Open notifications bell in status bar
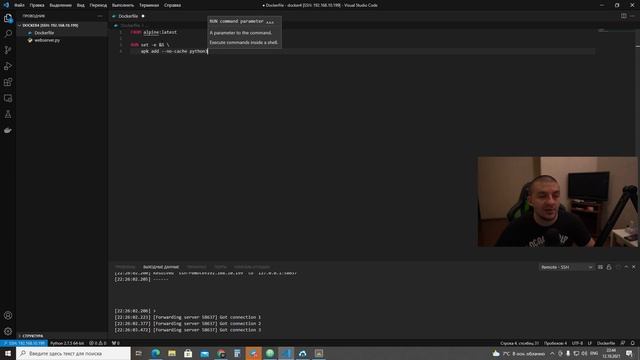The height and width of the screenshot is (360, 640). click(633, 343)
